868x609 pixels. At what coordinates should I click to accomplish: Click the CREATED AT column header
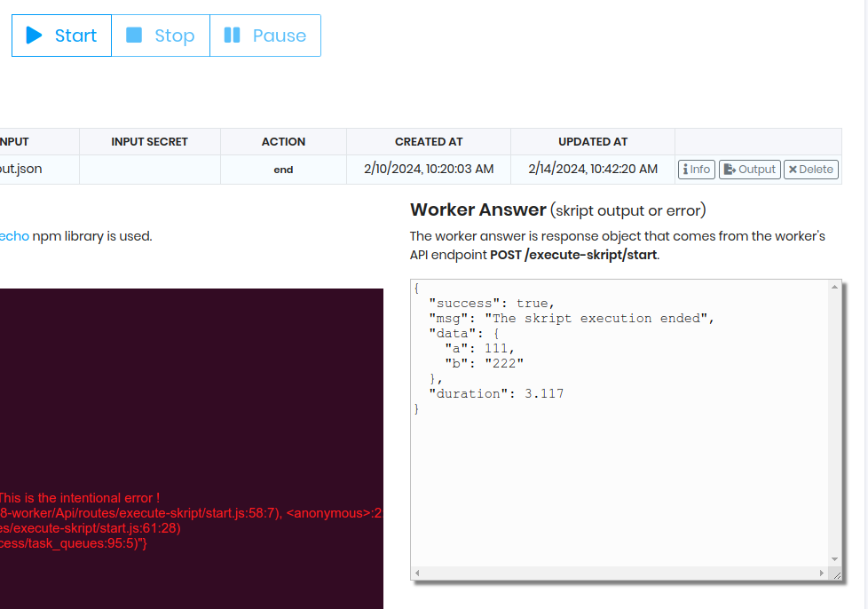coord(429,142)
